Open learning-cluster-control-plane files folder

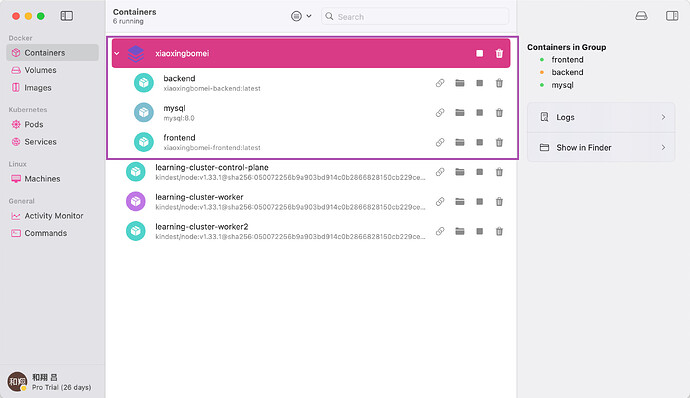460,172
